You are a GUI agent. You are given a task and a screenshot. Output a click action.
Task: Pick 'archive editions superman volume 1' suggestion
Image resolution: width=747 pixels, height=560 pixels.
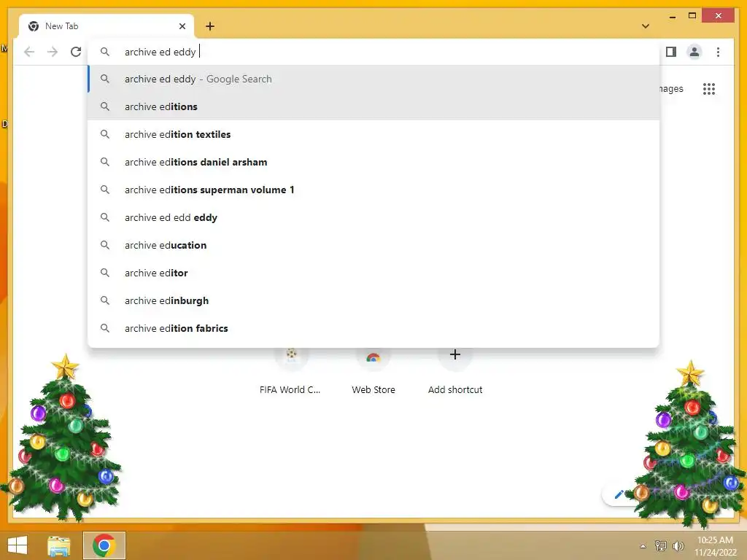373,190
